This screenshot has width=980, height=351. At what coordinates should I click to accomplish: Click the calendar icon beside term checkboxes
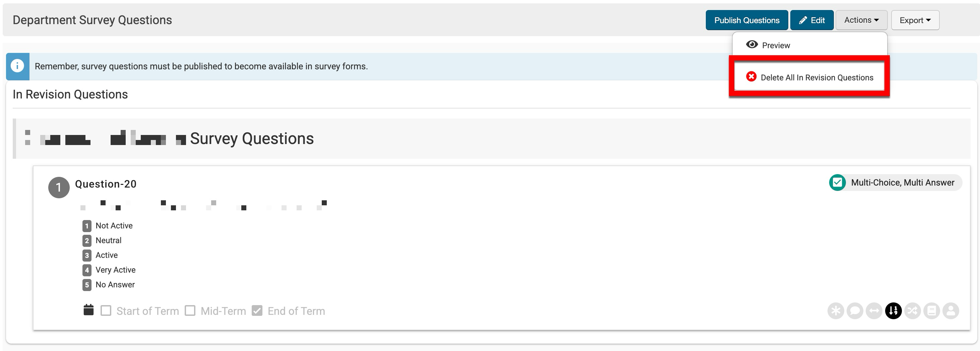(x=88, y=310)
